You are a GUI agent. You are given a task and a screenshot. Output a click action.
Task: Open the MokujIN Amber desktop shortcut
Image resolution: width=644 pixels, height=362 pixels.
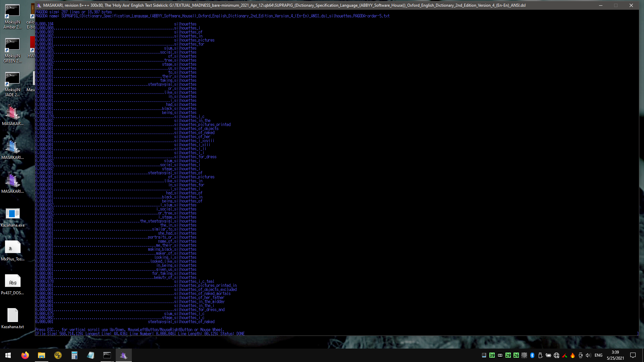[12, 16]
